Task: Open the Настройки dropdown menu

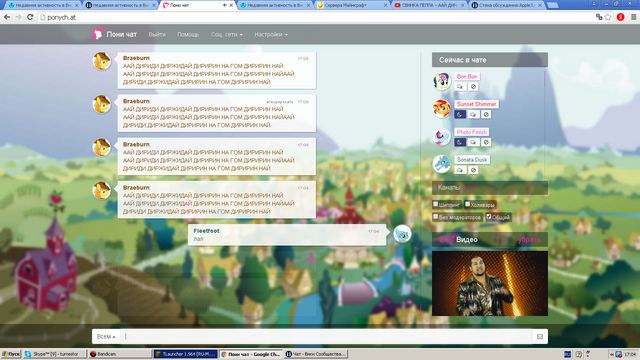Action: 271,34
